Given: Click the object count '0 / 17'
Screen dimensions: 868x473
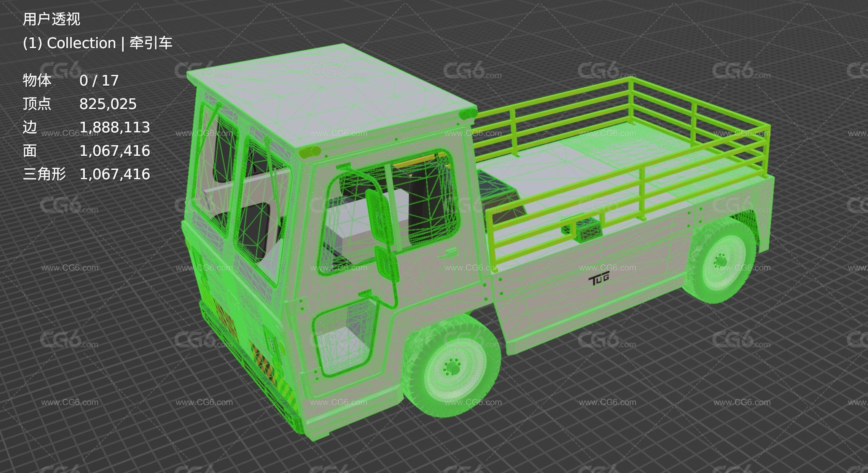Looking at the screenshot, I should (99, 80).
